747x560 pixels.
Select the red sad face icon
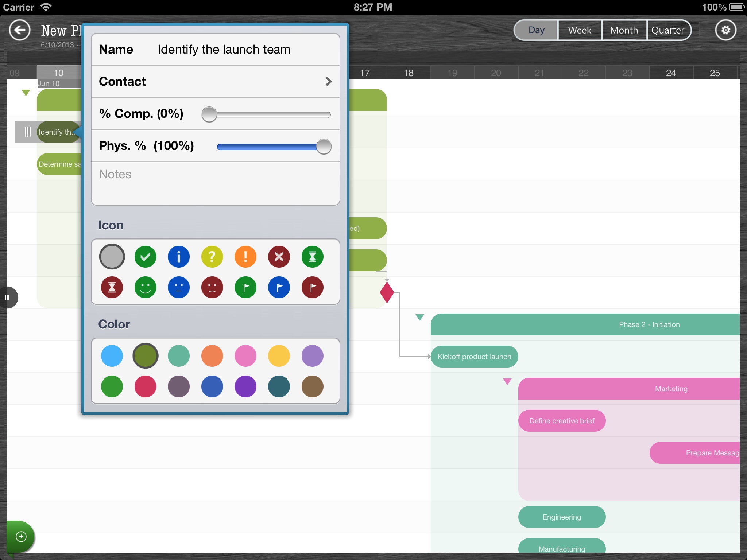pos(212,287)
